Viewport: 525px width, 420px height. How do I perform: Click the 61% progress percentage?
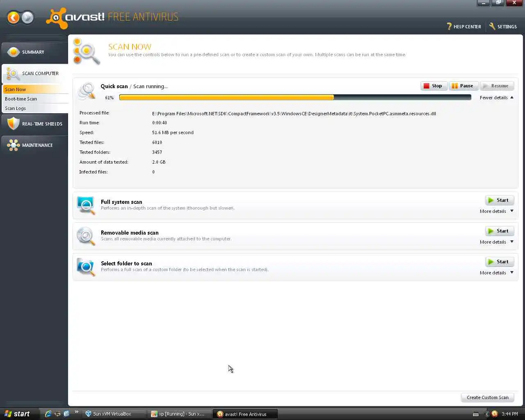pyautogui.click(x=109, y=98)
